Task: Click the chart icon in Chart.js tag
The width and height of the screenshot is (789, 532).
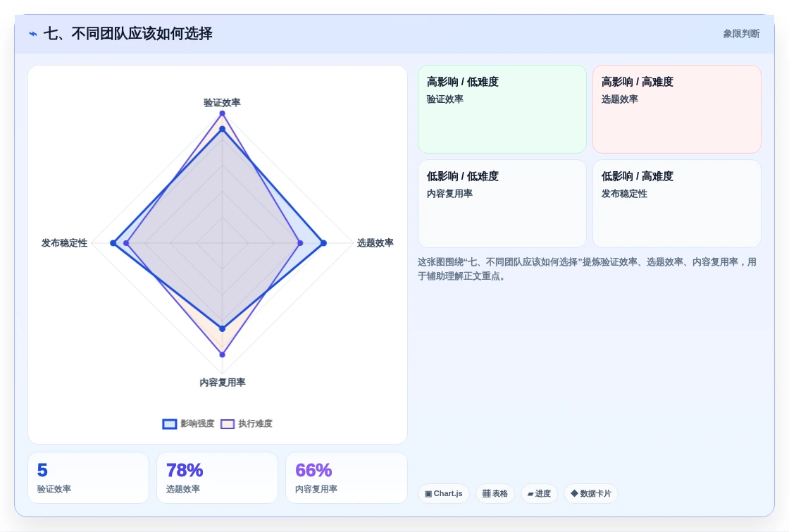Action: tap(428, 494)
